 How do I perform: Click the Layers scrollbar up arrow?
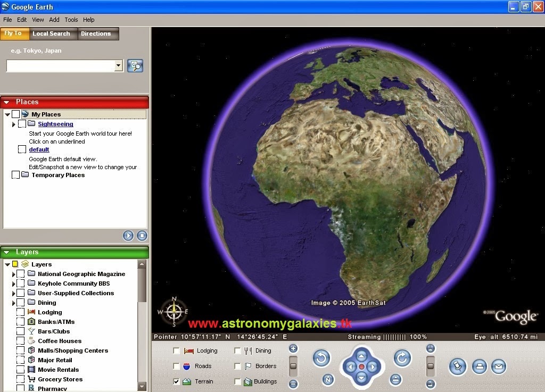click(x=142, y=264)
